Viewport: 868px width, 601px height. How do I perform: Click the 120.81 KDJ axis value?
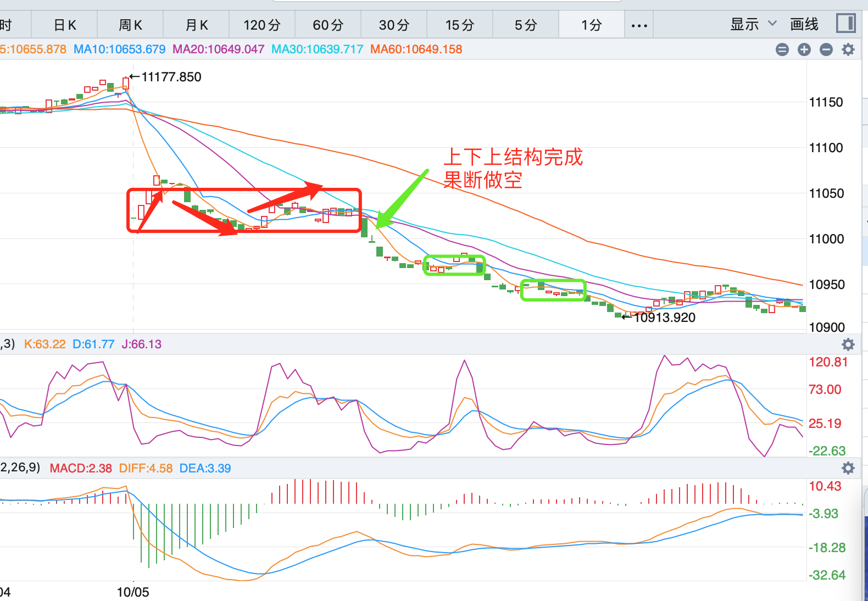pyautogui.click(x=828, y=362)
